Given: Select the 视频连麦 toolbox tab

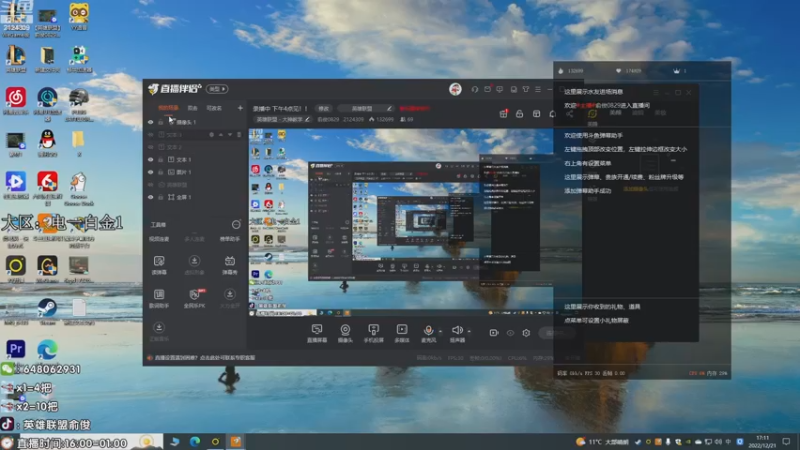Looking at the screenshot, I should pos(159,239).
